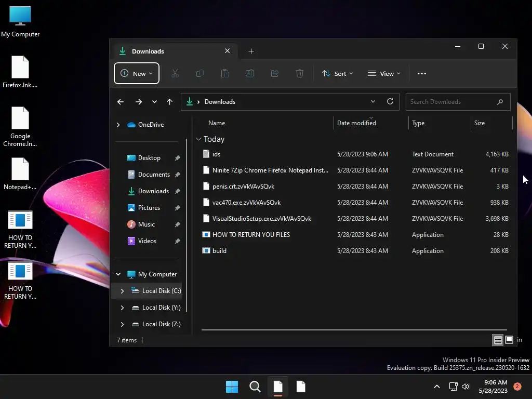Click the navigation pane vertical scrollbar
The image size is (532, 399).
(x=187, y=225)
